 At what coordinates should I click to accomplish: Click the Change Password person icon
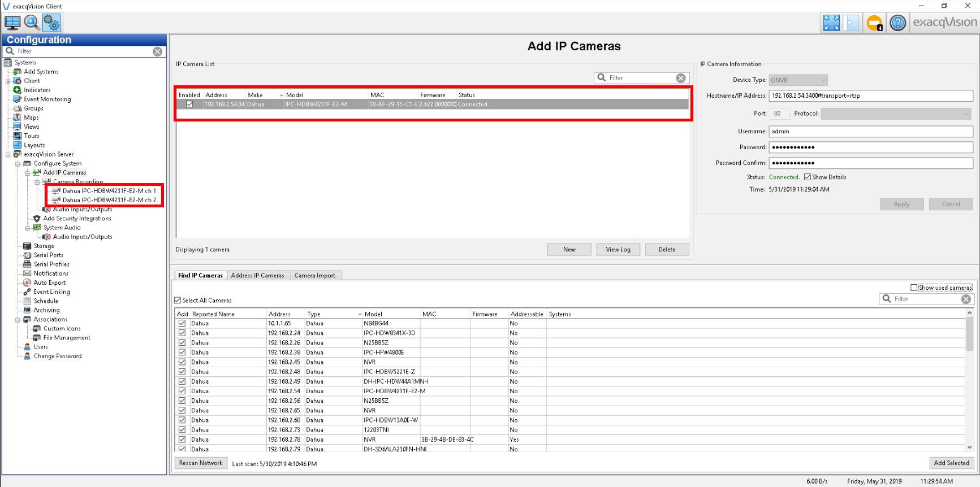tap(27, 356)
